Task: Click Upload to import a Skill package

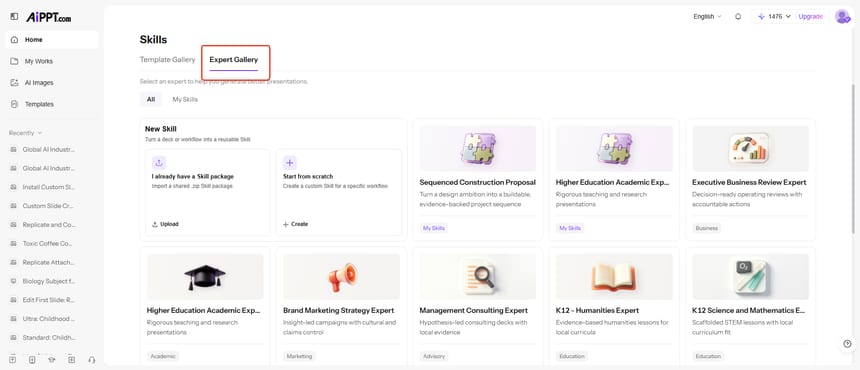Action: pyautogui.click(x=165, y=224)
